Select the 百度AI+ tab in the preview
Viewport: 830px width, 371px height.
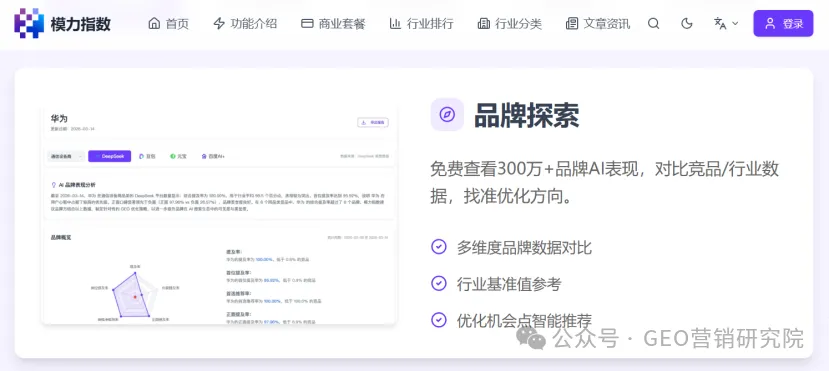(x=213, y=156)
